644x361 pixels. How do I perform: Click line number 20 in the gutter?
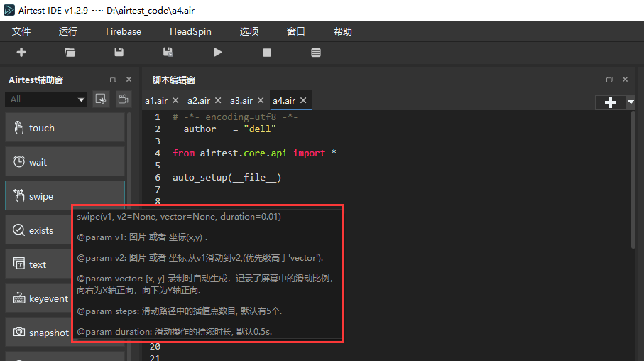click(x=155, y=347)
